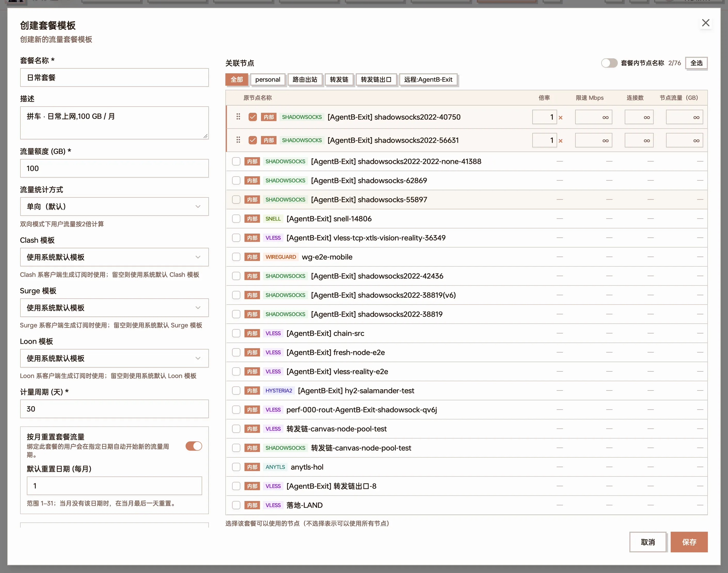Filter nodes by 转发链出口 tab
728x573 pixels.
pyautogui.click(x=376, y=79)
